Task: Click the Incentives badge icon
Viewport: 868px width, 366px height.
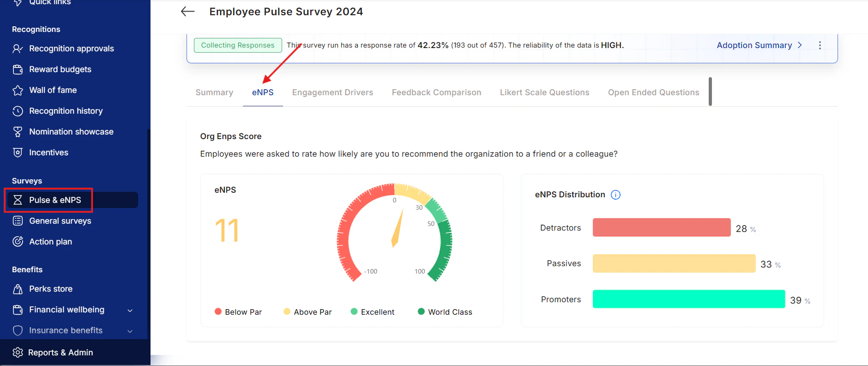Action: click(18, 152)
